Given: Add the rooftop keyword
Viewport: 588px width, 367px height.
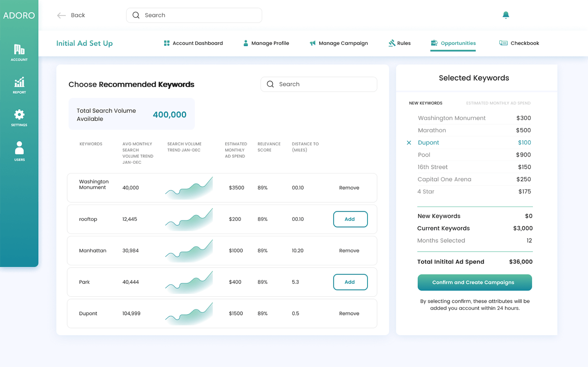Looking at the screenshot, I should coord(350,219).
